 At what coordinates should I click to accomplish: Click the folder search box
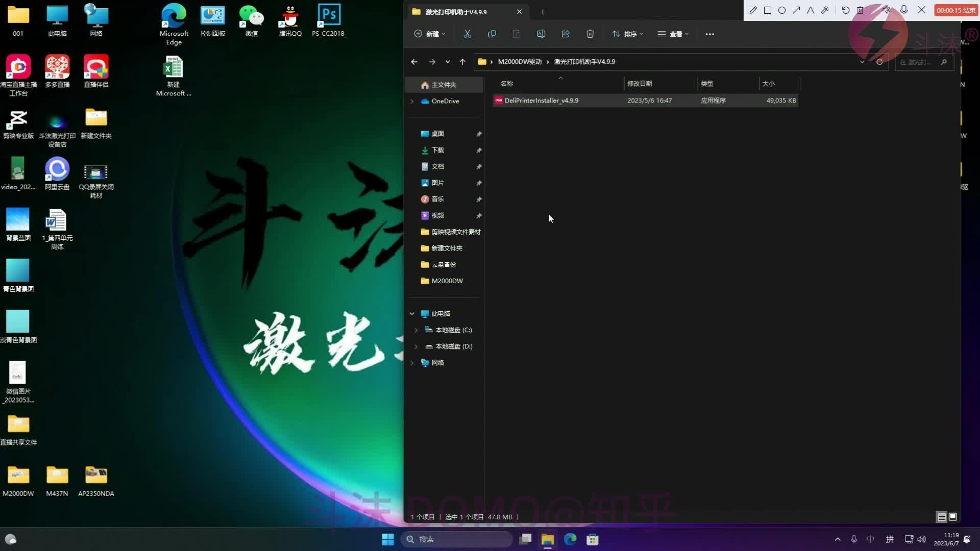[x=924, y=62]
